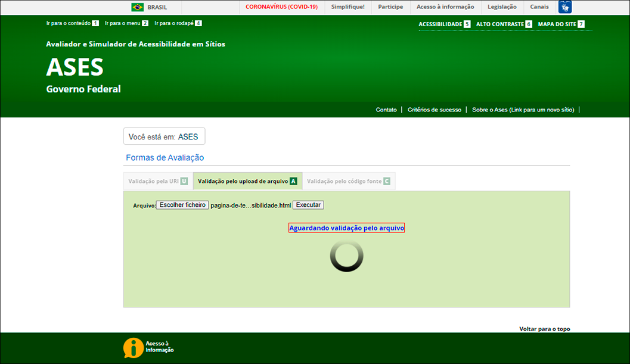Select Validação pelo upload de arquivo tab

coord(247,181)
